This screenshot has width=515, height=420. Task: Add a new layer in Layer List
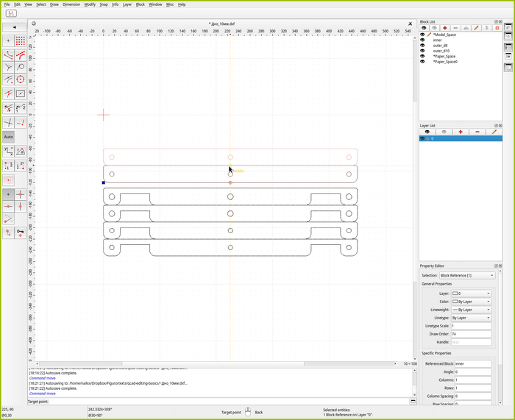pyautogui.click(x=461, y=132)
